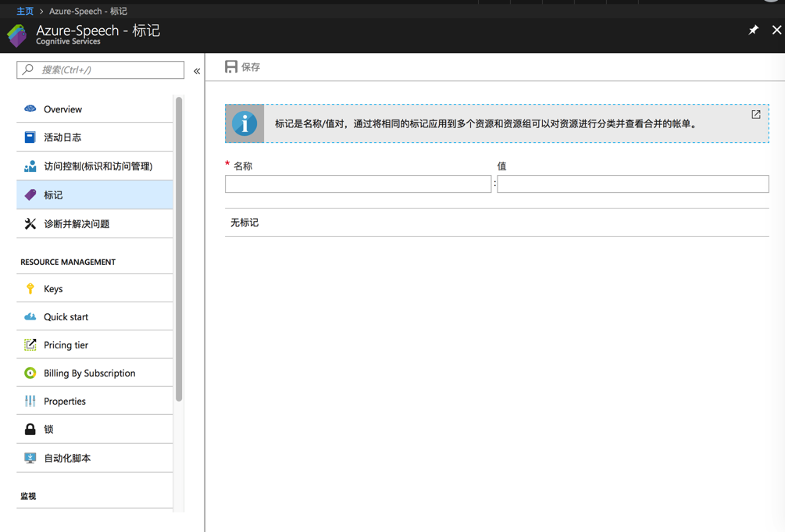This screenshot has width=785, height=532.
Task: Click the purple tag icon for 标记
Action: tap(30, 195)
